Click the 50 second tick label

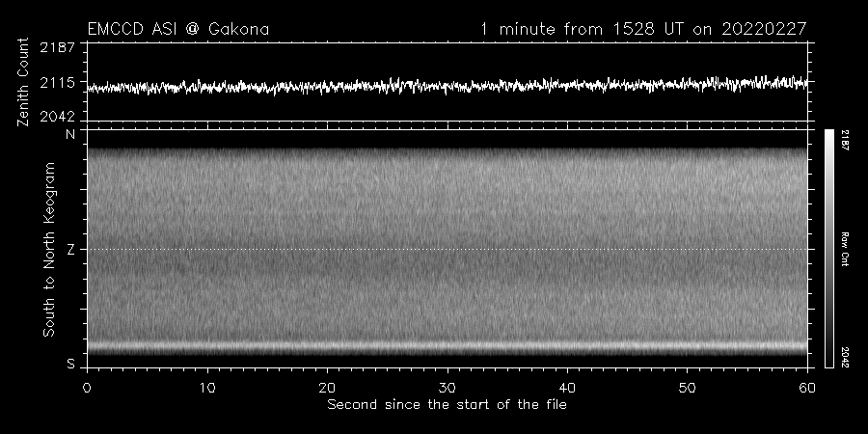point(687,388)
